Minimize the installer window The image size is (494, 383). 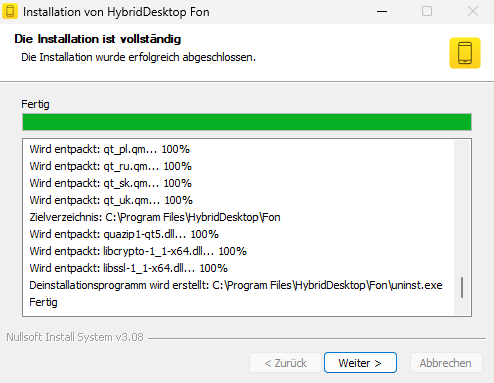(382, 11)
